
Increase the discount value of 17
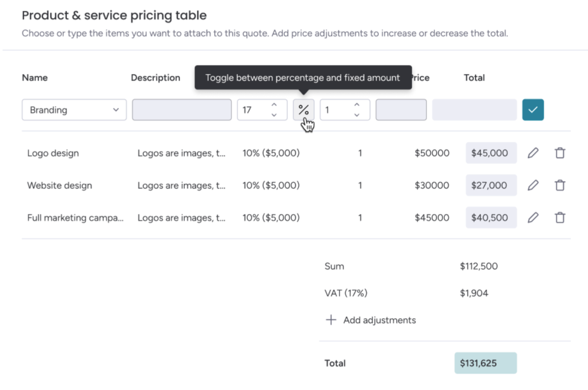(274, 105)
